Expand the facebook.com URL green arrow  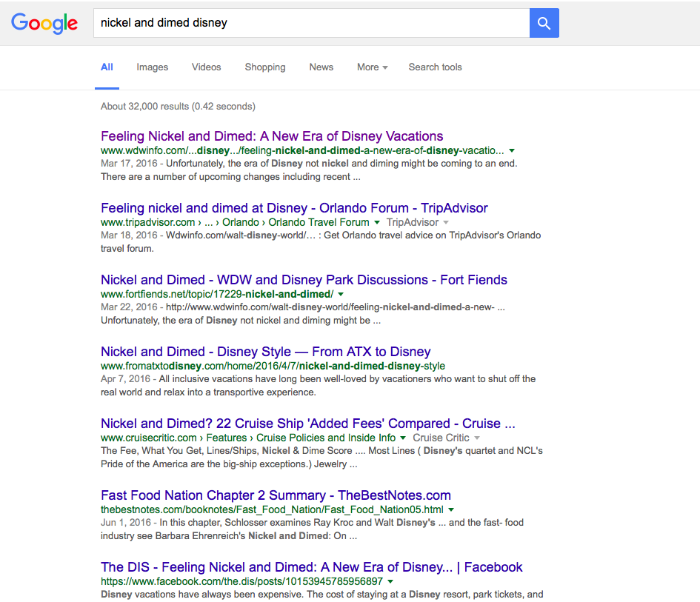tap(390, 582)
